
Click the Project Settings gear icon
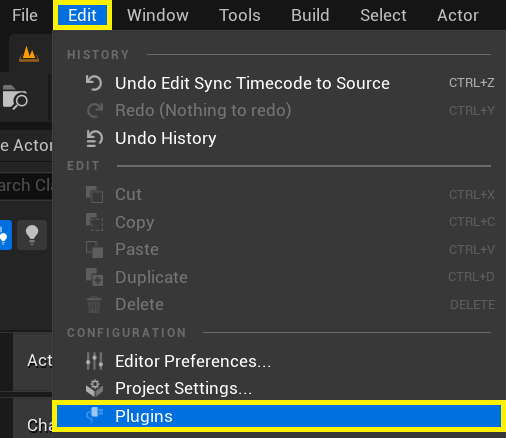coord(94,388)
